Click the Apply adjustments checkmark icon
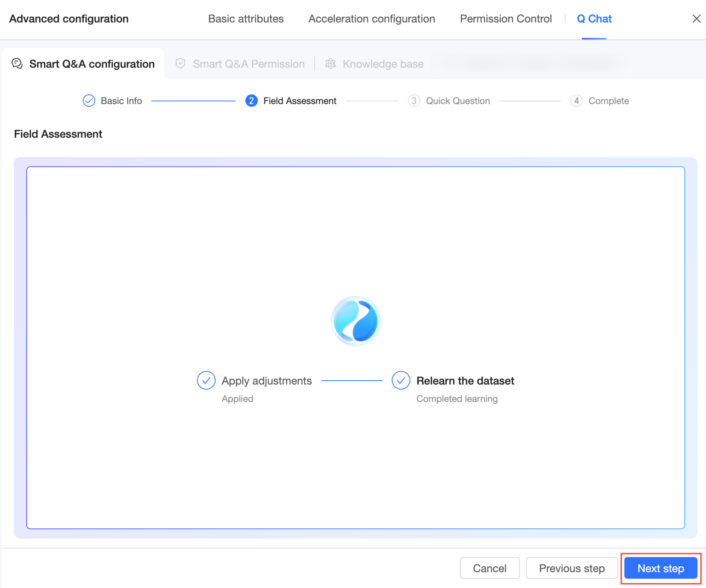The height and width of the screenshot is (588, 706). [206, 380]
